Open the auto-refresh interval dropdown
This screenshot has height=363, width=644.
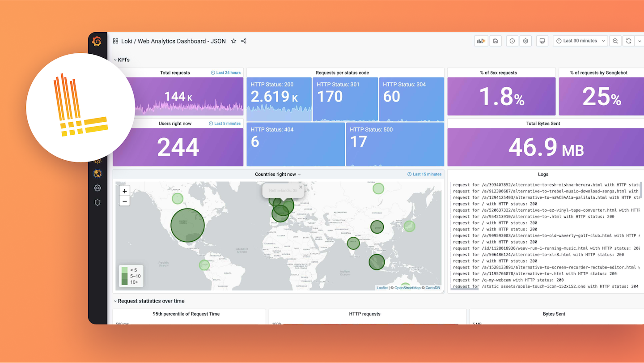click(640, 41)
